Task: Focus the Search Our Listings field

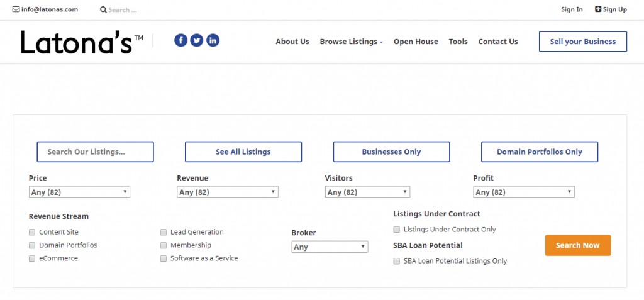Action: click(x=96, y=152)
